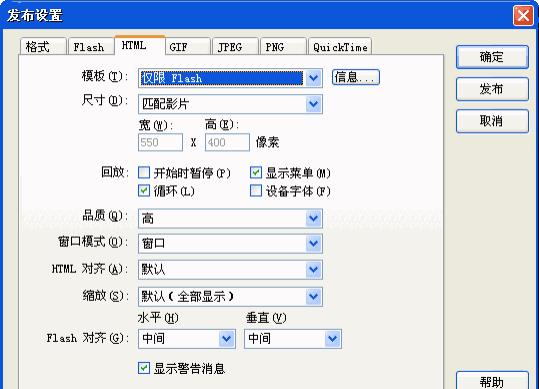Expand the HTML 对齐 dropdown

(x=230, y=269)
